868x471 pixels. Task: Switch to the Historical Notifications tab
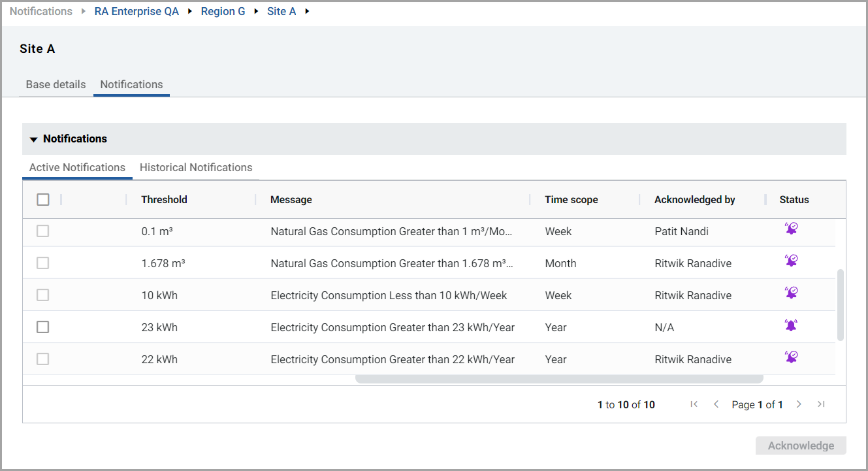[x=195, y=167]
